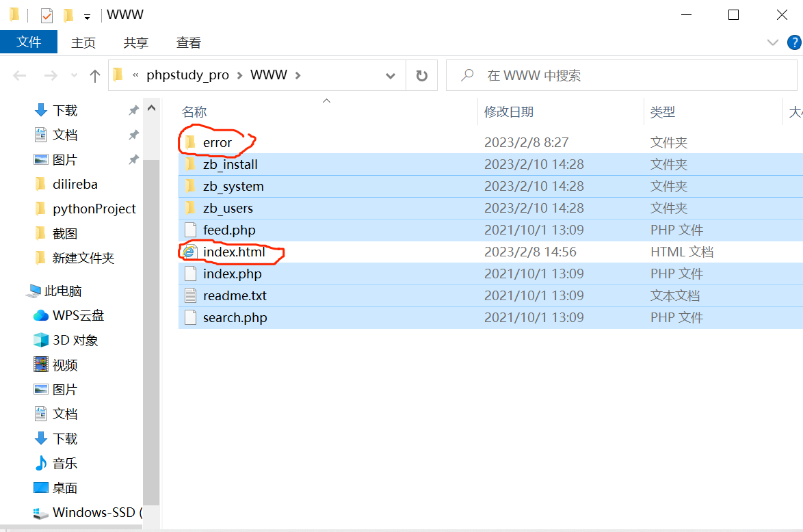Click the magnifier search icon
Image resolution: width=803 pixels, height=532 pixels.
click(x=467, y=75)
